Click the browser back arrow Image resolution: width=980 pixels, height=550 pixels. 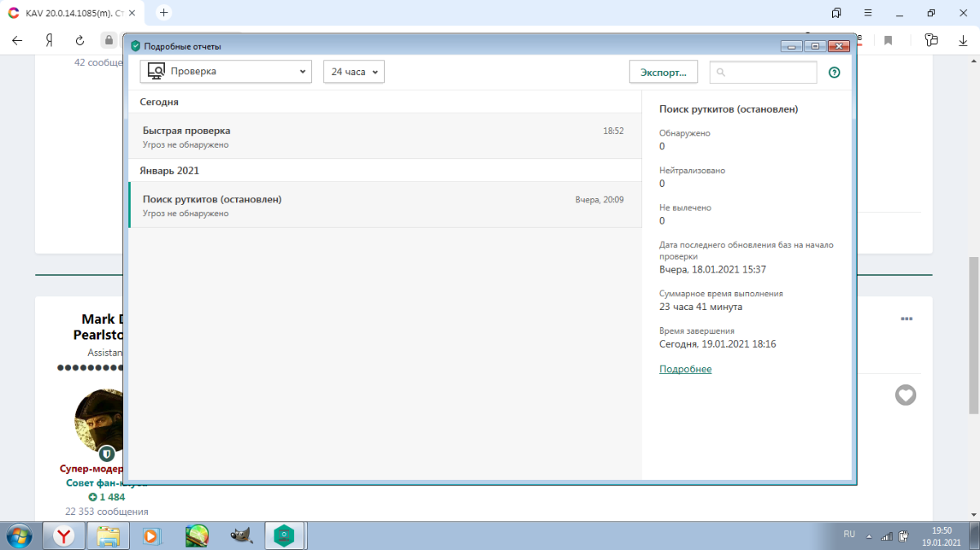(17, 40)
